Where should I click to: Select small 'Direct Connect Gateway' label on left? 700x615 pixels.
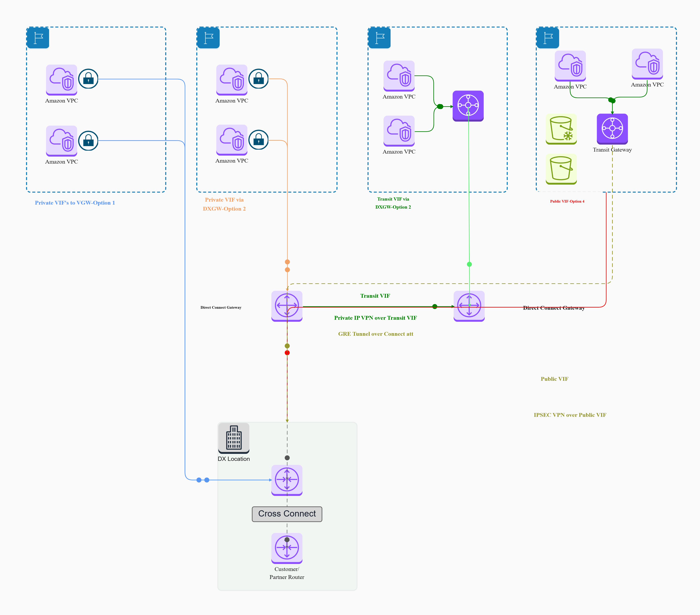pyautogui.click(x=221, y=307)
